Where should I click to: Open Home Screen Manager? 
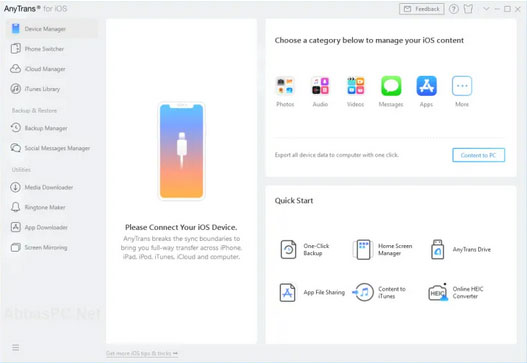[382, 249]
